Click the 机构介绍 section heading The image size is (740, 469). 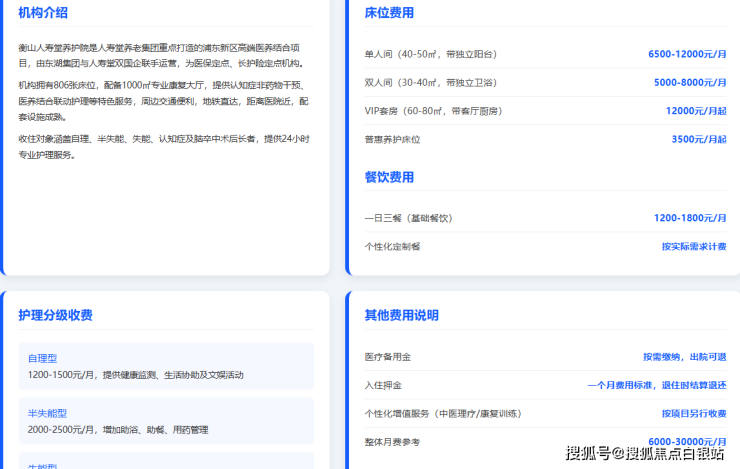[x=43, y=13]
